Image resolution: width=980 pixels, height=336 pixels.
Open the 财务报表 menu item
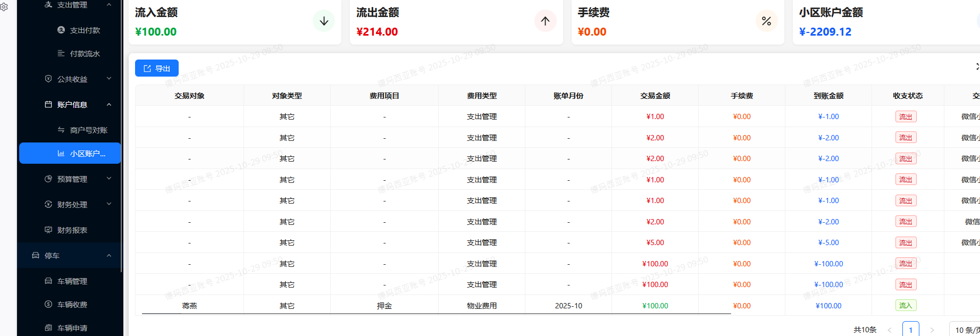coord(72,230)
